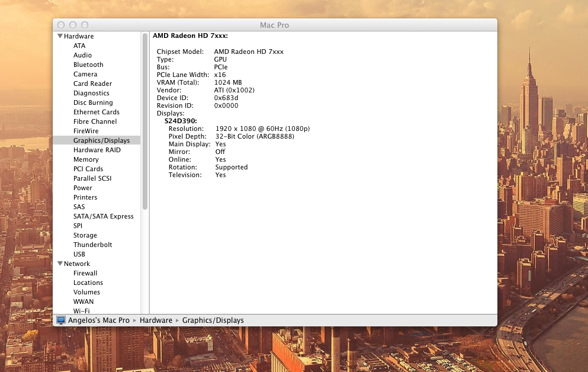588x372 pixels.
Task: Select the AMD Radeon HD 7xxx heading
Action: (190, 36)
